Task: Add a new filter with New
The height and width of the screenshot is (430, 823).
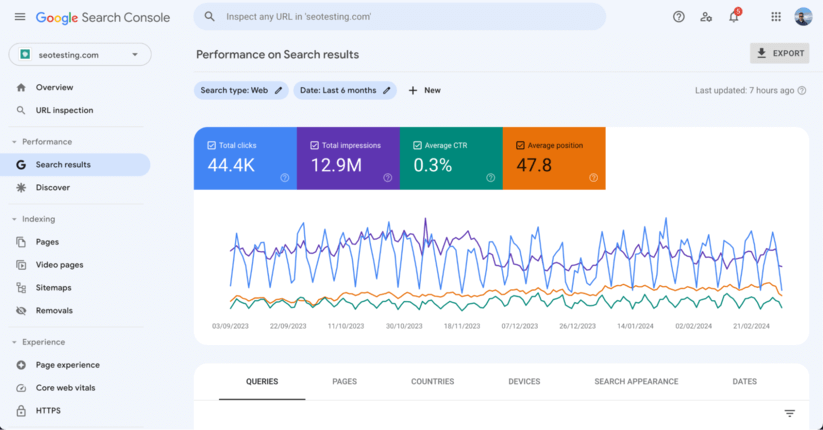Action: click(424, 90)
